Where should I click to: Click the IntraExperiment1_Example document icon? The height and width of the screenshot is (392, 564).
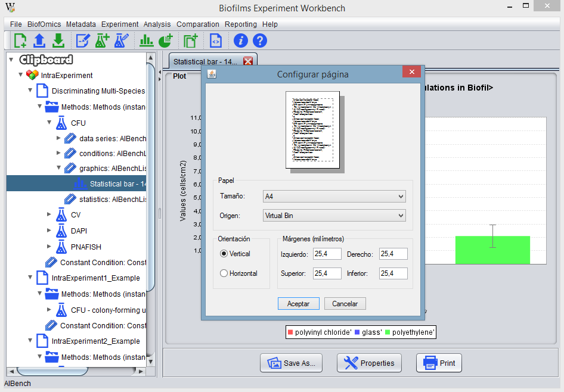[42, 278]
